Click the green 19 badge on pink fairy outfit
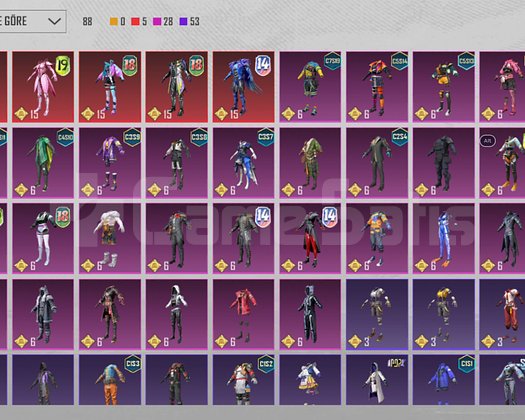Image resolution: width=525 pixels, height=420 pixels. pyautogui.click(x=63, y=66)
